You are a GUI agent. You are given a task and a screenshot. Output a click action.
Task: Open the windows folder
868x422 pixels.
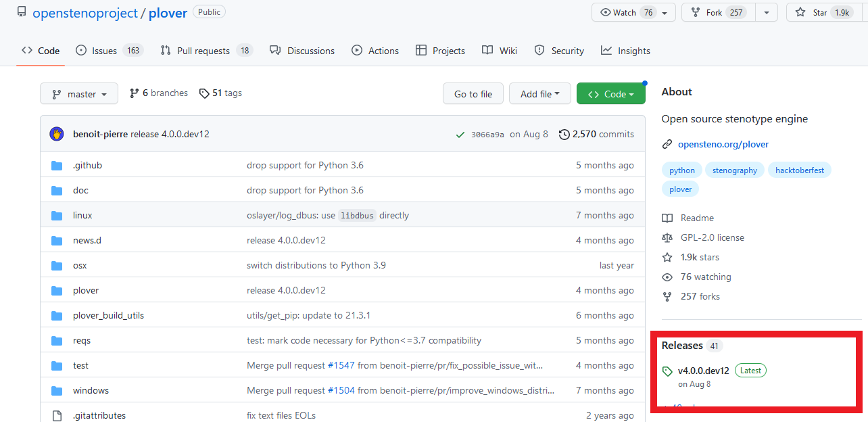coord(91,390)
